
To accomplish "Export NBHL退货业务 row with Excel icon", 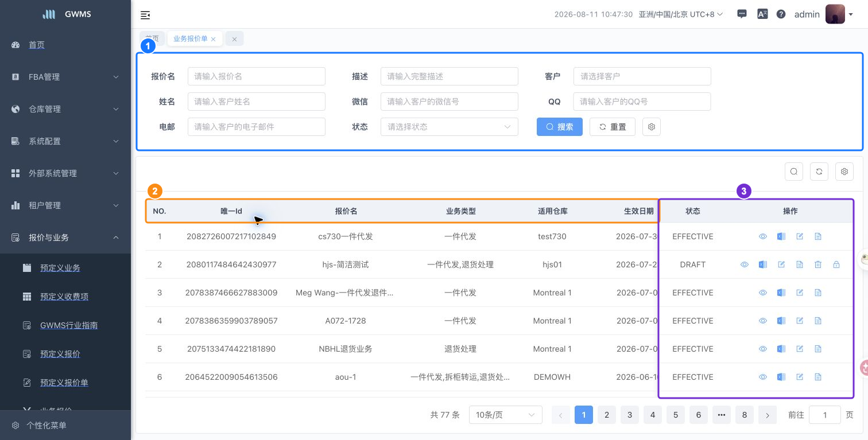I will pyautogui.click(x=781, y=349).
